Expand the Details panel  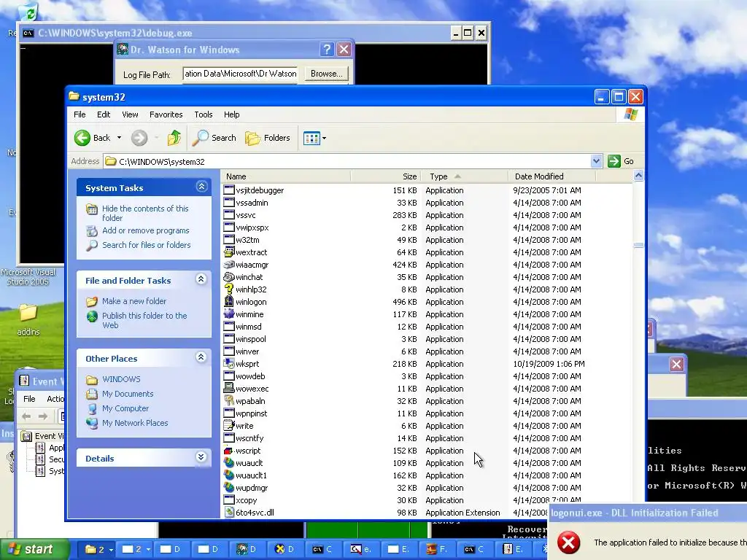(x=201, y=457)
